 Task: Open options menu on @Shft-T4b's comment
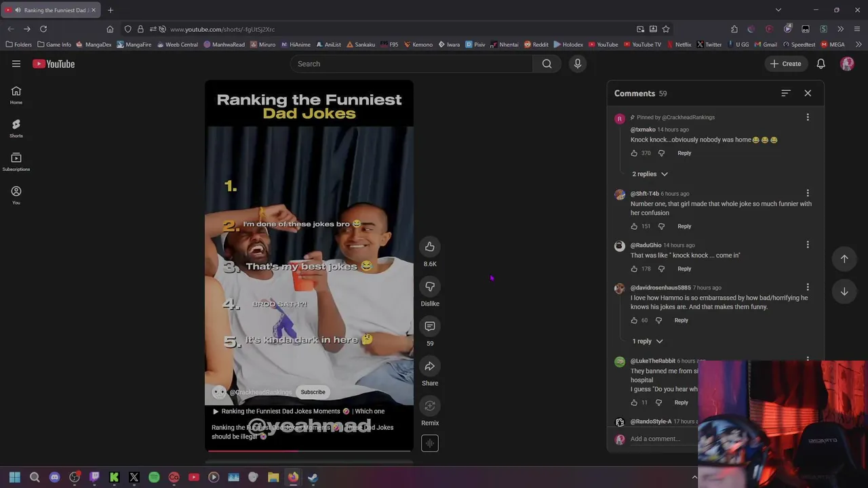click(808, 193)
